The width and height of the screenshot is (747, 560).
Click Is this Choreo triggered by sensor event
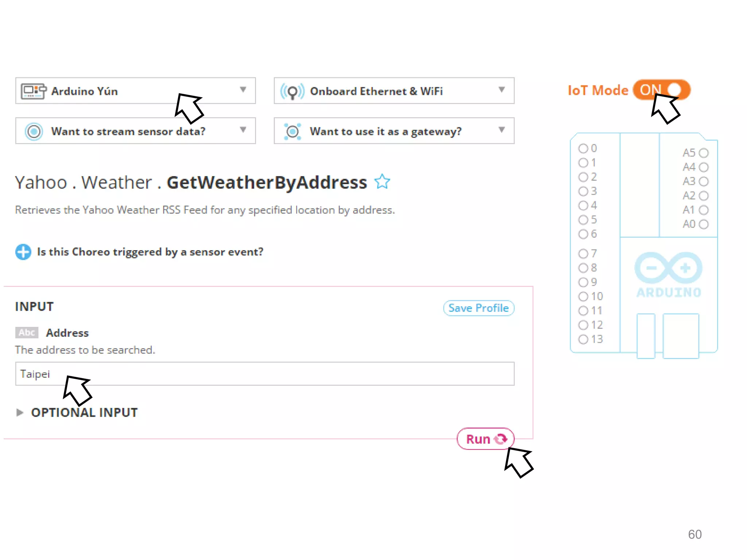[150, 252]
